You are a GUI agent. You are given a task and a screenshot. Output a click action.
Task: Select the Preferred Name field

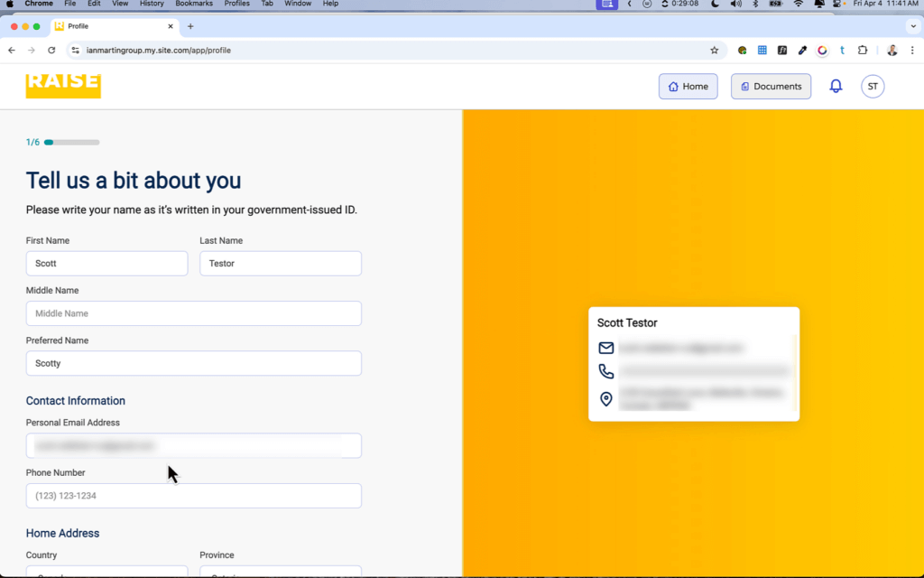pyautogui.click(x=193, y=363)
